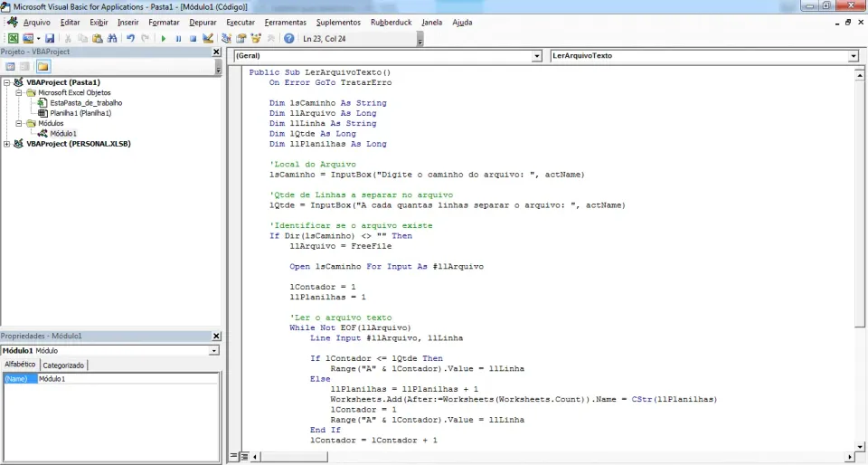Open the Exibir menu
Viewport: 868px width, 465px height.
(99, 22)
